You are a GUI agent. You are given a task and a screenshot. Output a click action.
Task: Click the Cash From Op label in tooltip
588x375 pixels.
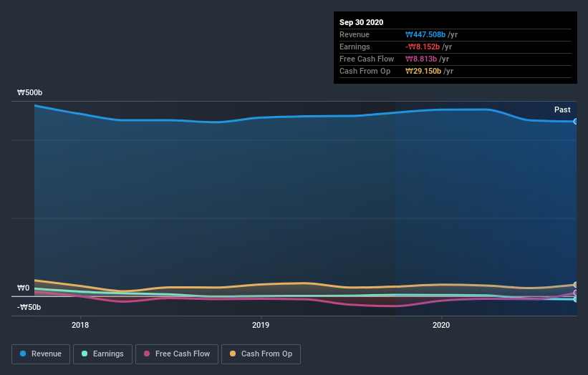point(365,71)
